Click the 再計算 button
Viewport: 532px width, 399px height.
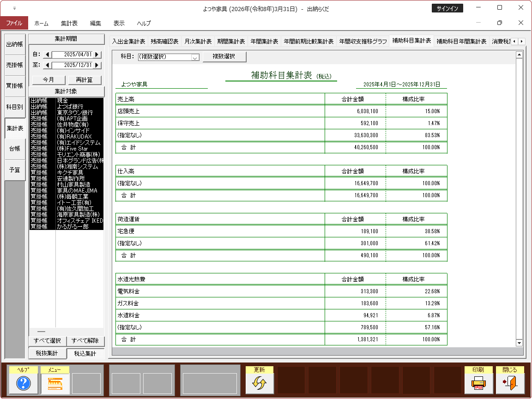pos(84,80)
